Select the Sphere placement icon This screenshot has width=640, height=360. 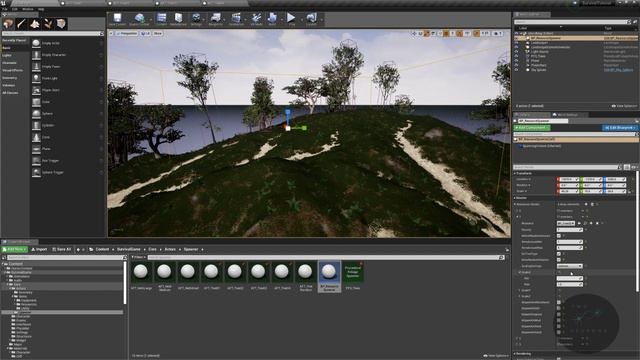(x=36, y=113)
